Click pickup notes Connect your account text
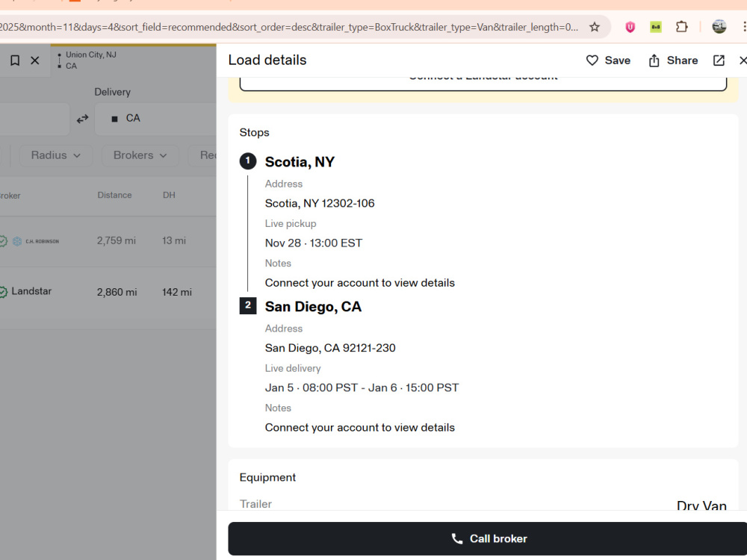The image size is (747, 560). pos(360,283)
